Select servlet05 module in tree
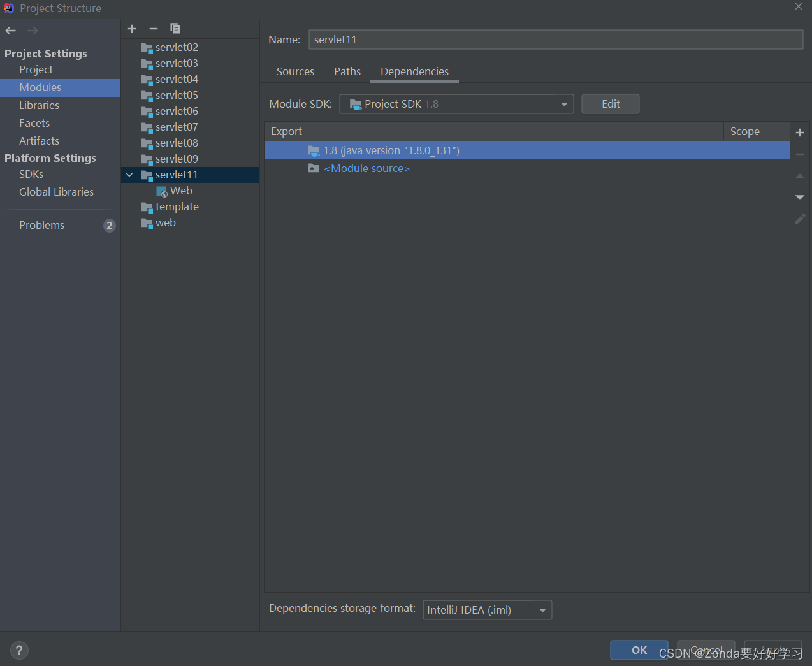The height and width of the screenshot is (666, 812). click(x=177, y=95)
